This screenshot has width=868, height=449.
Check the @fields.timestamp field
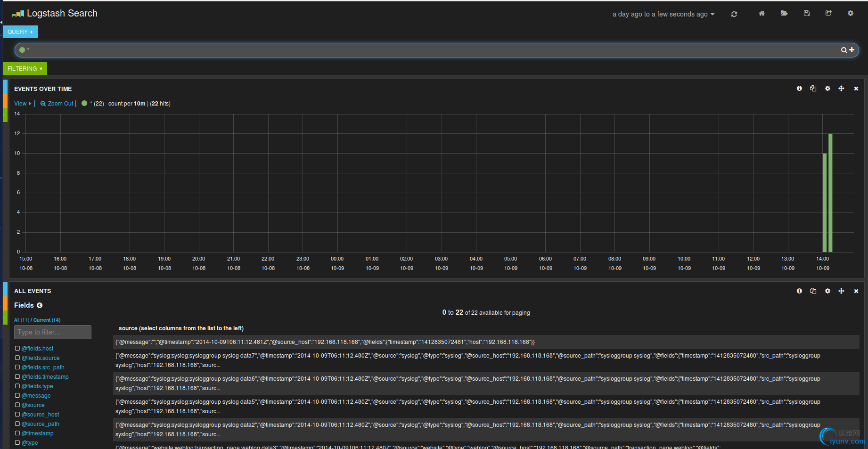coord(17,376)
